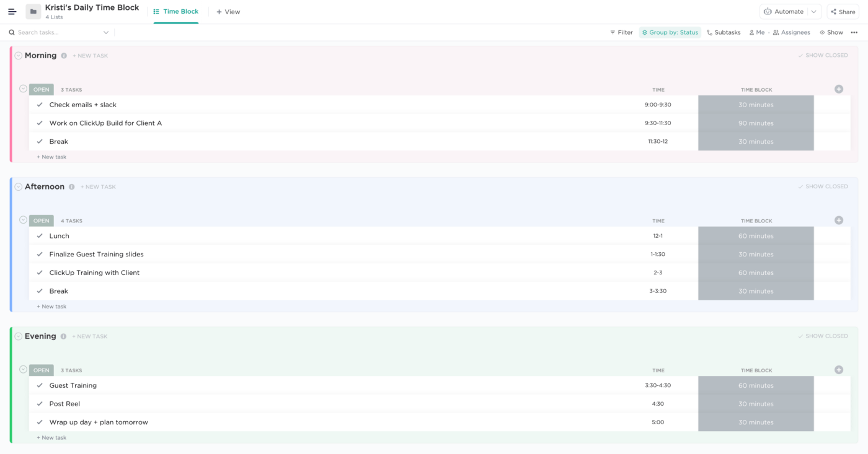This screenshot has height=454, width=868.
Task: Add a column with the Morning plus icon
Action: (839, 89)
